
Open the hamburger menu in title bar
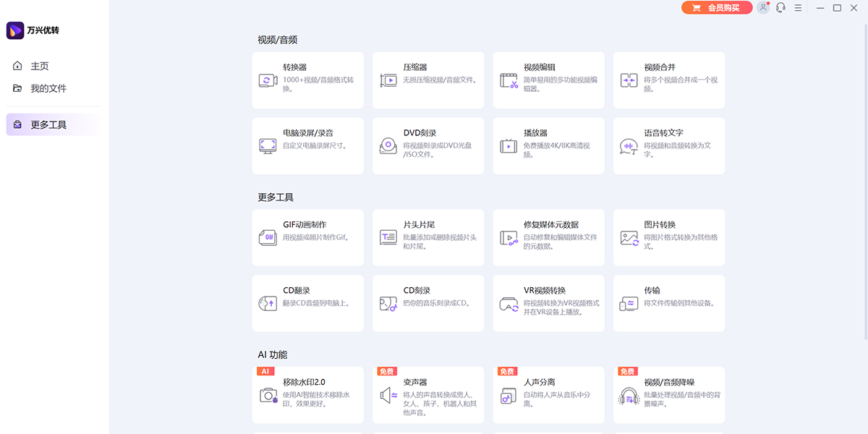pos(798,8)
